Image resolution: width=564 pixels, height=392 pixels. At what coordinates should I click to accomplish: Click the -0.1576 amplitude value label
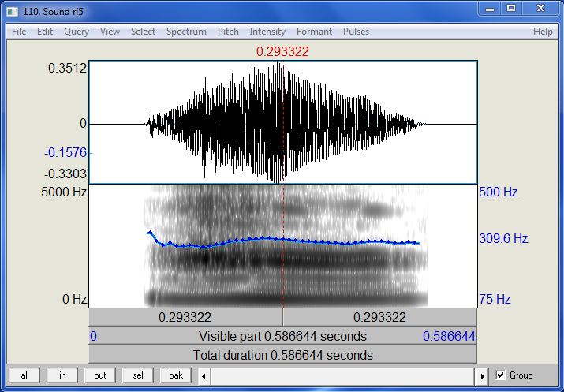click(x=65, y=152)
